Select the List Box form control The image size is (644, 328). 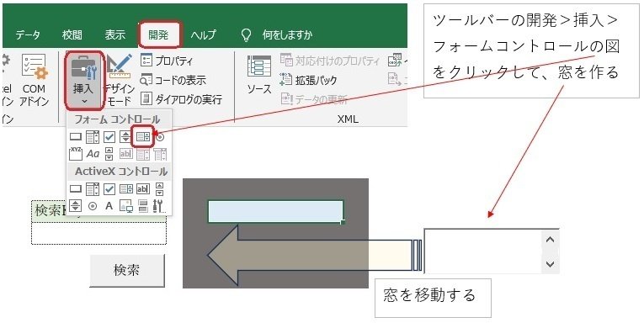pos(142,137)
